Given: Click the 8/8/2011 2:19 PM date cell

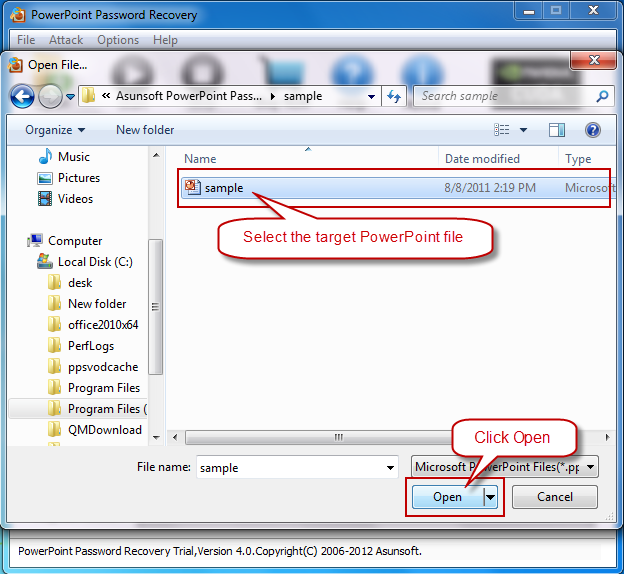Looking at the screenshot, I should 490,188.
